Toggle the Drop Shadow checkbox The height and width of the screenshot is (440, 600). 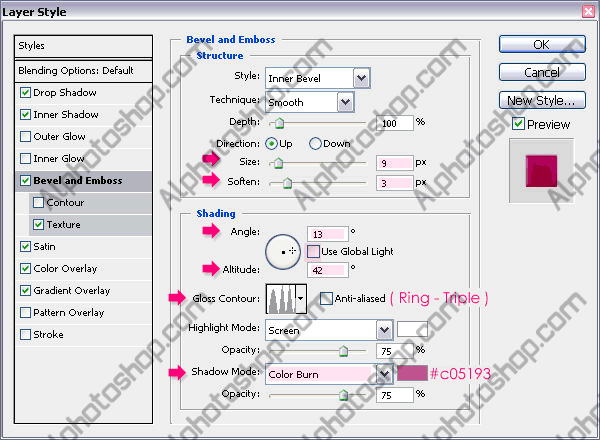tap(25, 93)
